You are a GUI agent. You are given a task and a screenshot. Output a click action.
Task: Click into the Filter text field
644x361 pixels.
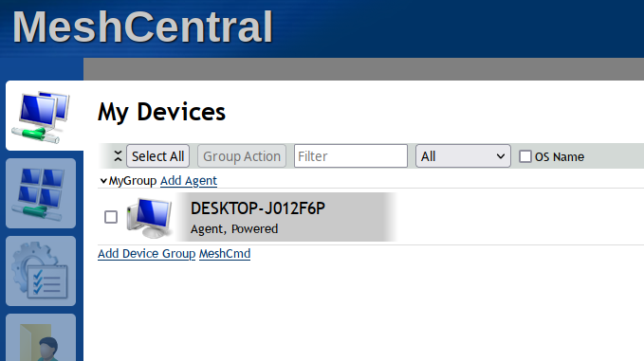(351, 156)
